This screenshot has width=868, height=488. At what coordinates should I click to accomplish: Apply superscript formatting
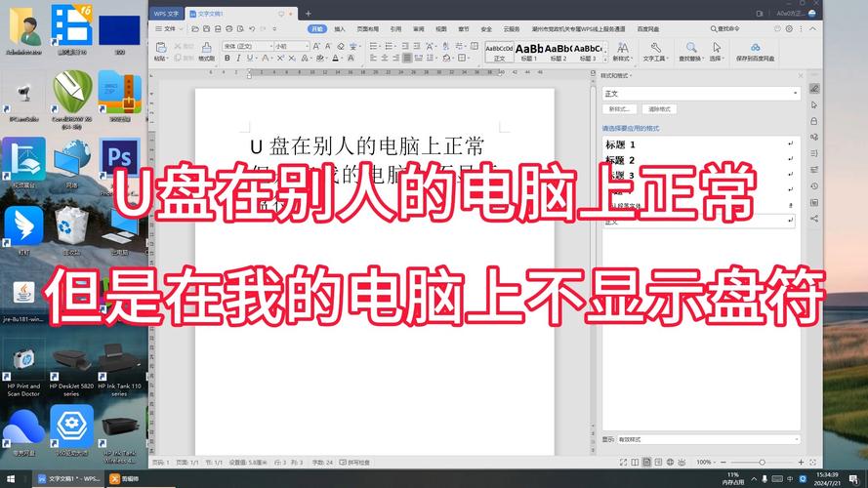[x=280, y=59]
